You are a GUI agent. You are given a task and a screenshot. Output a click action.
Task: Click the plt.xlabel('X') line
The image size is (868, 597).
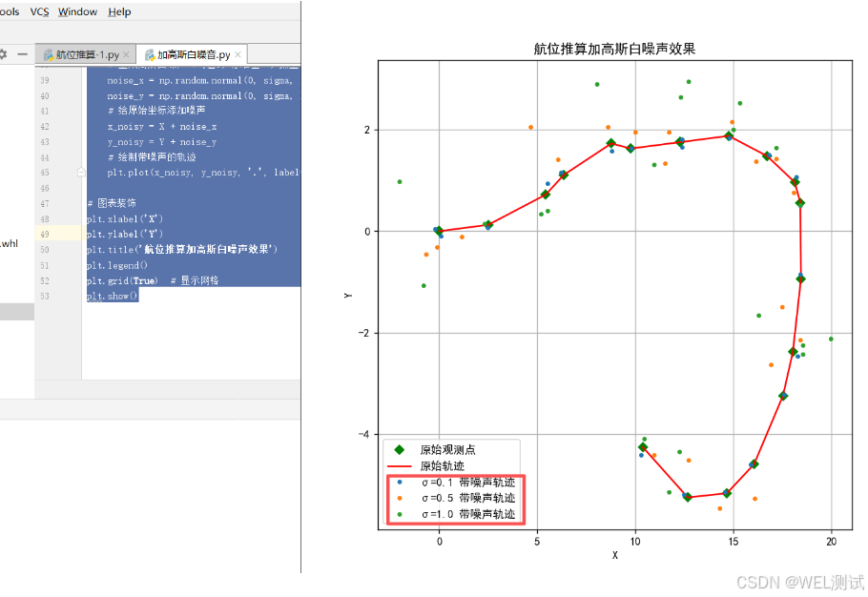coord(125,219)
